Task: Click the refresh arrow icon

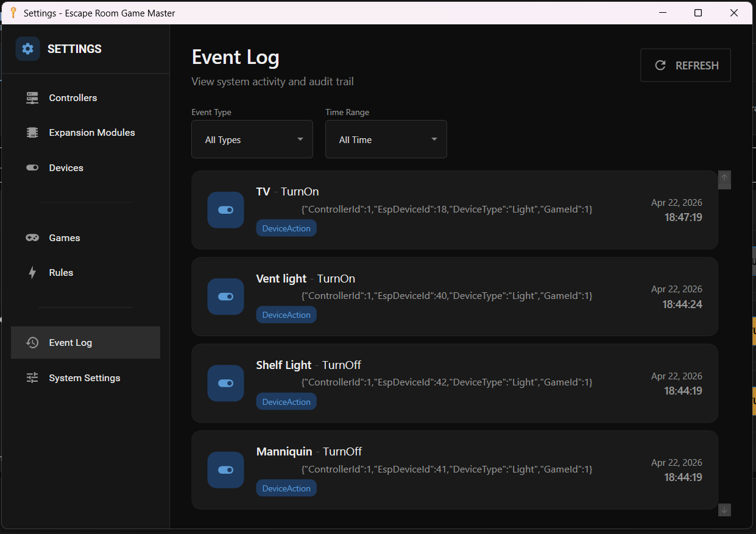Action: coord(660,65)
